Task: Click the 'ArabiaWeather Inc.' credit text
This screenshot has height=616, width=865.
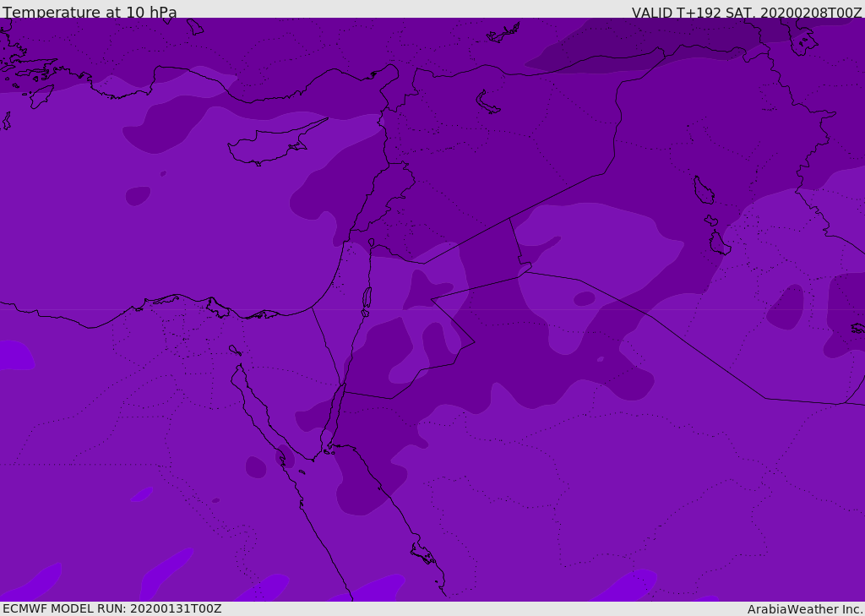Action: pyautogui.click(x=805, y=609)
